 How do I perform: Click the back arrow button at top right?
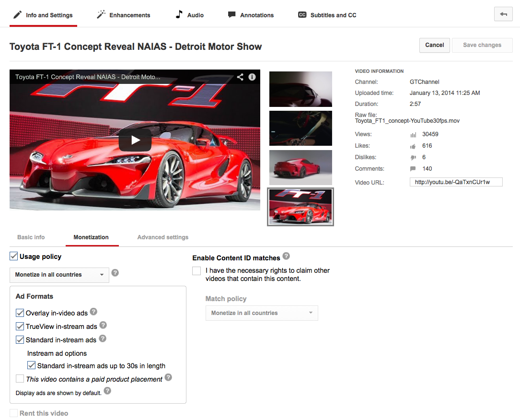coord(503,14)
